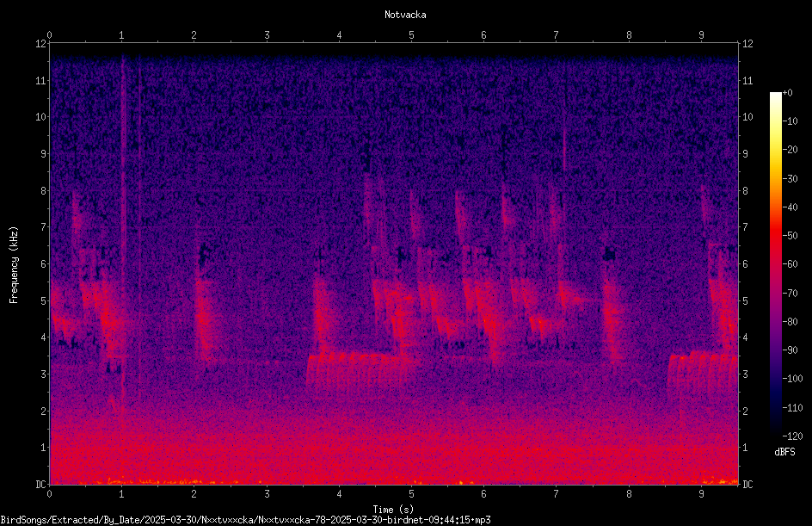
Task: Click 10 tick on right frequency axis
Action: tap(747, 117)
